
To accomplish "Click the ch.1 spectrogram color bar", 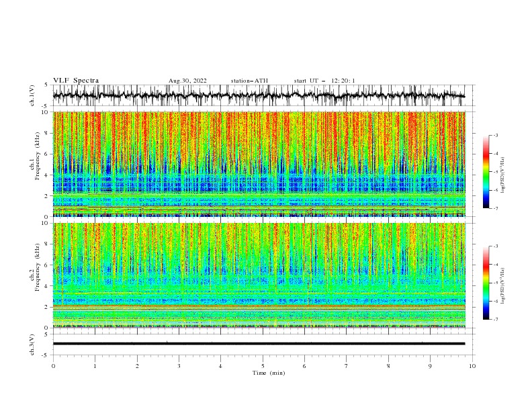I will click(486, 171).
